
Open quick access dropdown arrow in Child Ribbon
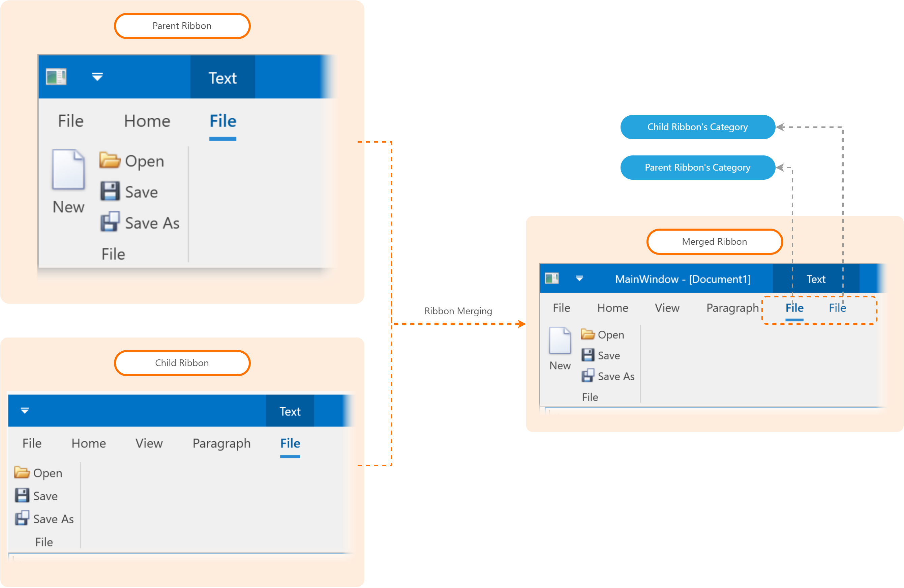(25, 411)
